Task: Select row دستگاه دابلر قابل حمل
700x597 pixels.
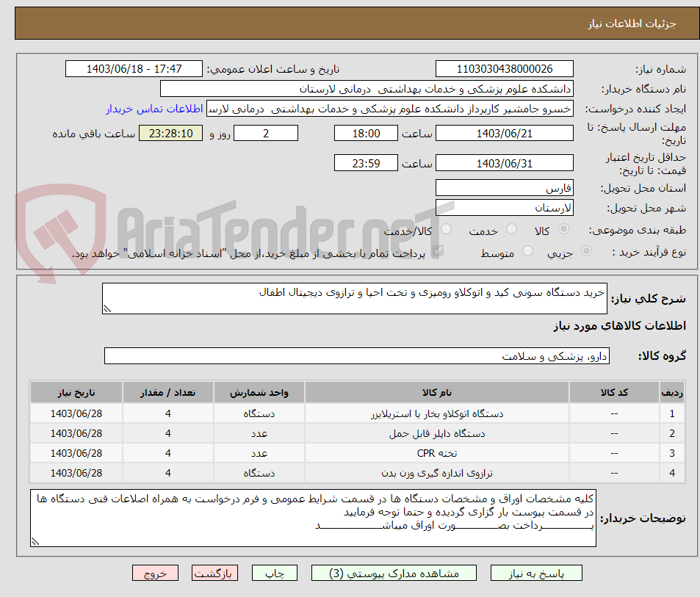Action: click(x=358, y=433)
